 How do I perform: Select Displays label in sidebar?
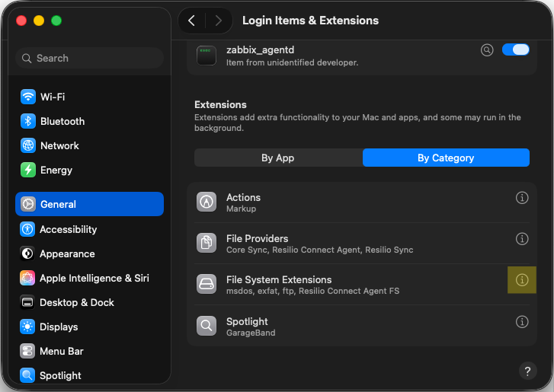[x=59, y=327]
